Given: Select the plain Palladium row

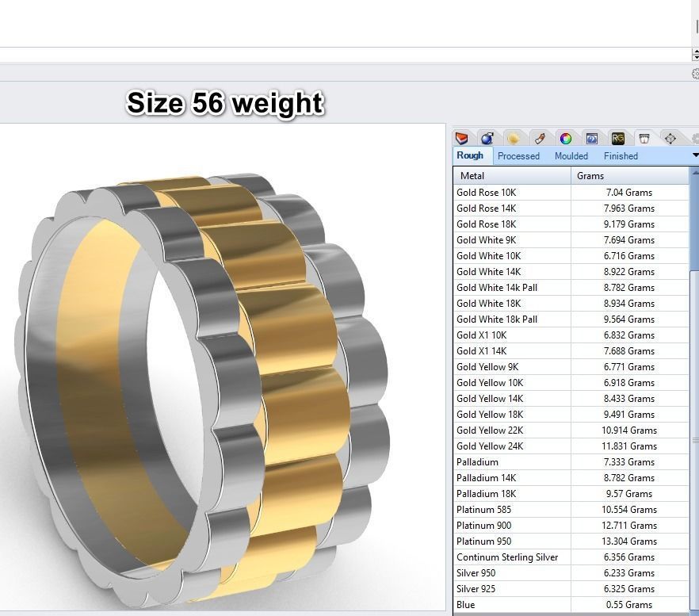Looking at the screenshot, I should pyautogui.click(x=571, y=462).
